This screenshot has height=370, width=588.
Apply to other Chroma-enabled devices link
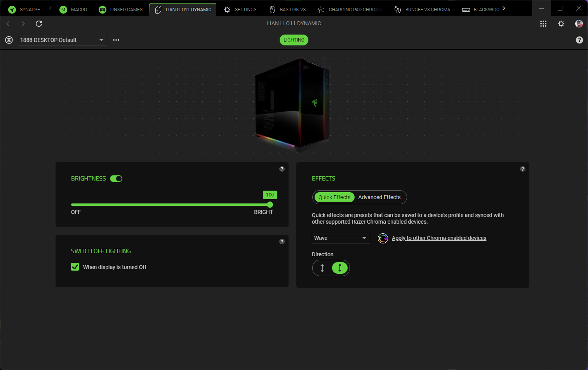[439, 238]
